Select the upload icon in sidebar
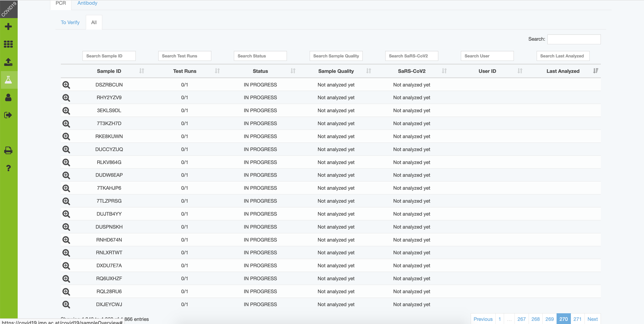Image resolution: width=644 pixels, height=324 pixels. tap(8, 62)
